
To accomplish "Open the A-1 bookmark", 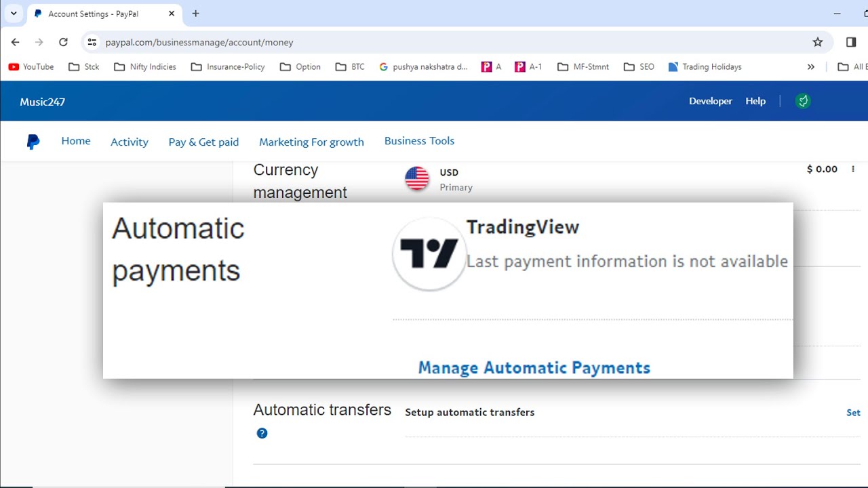I will [529, 66].
